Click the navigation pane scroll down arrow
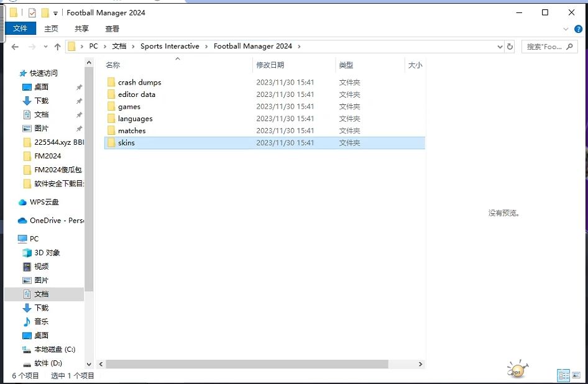 click(89, 364)
